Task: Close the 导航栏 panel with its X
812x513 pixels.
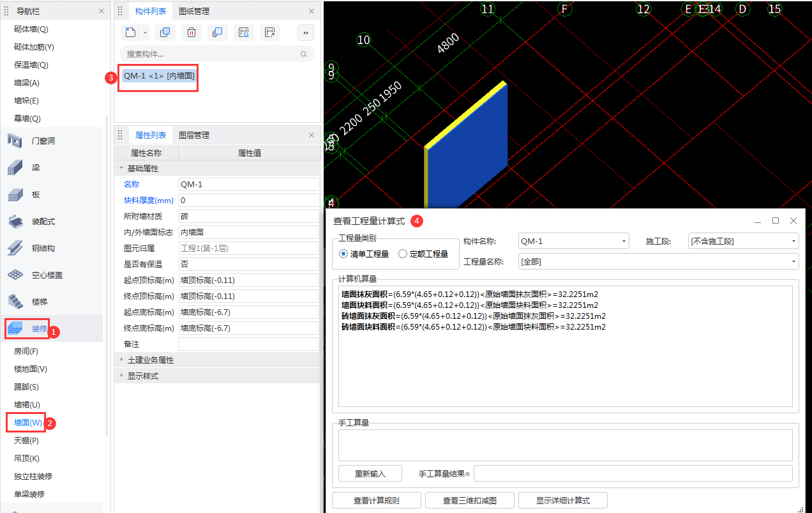Action: click(101, 11)
